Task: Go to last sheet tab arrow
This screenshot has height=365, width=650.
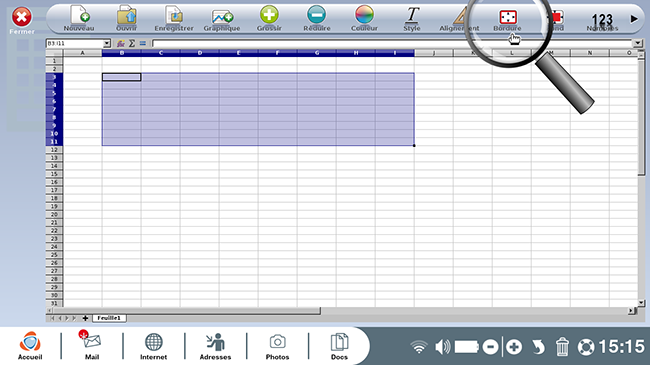Action: point(75,318)
